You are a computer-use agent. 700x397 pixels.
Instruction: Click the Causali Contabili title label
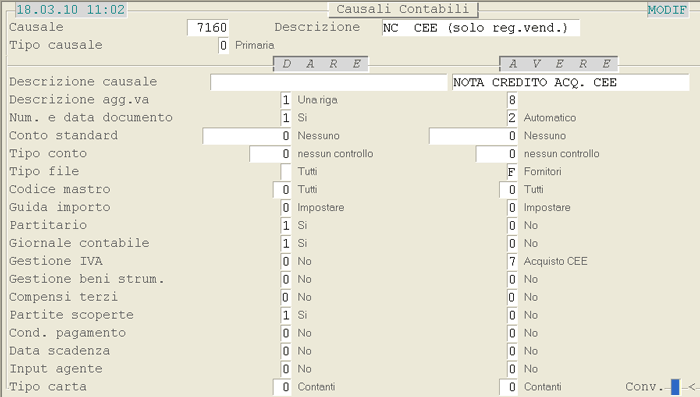click(403, 9)
